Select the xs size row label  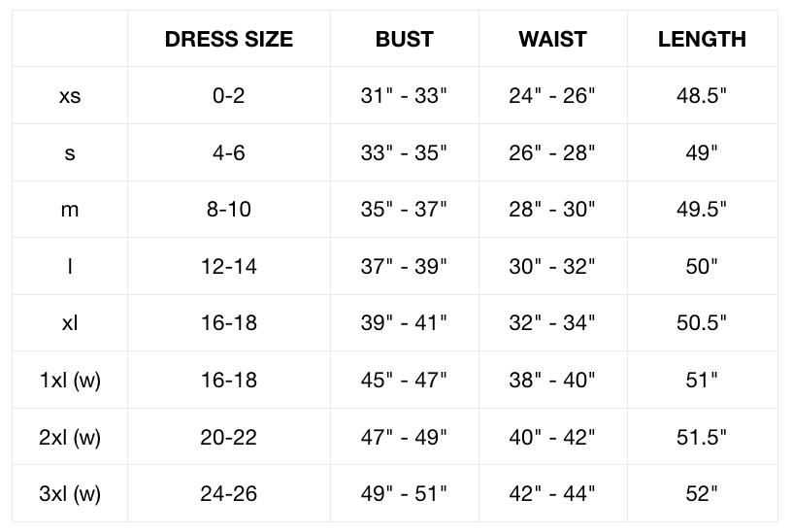click(x=70, y=95)
